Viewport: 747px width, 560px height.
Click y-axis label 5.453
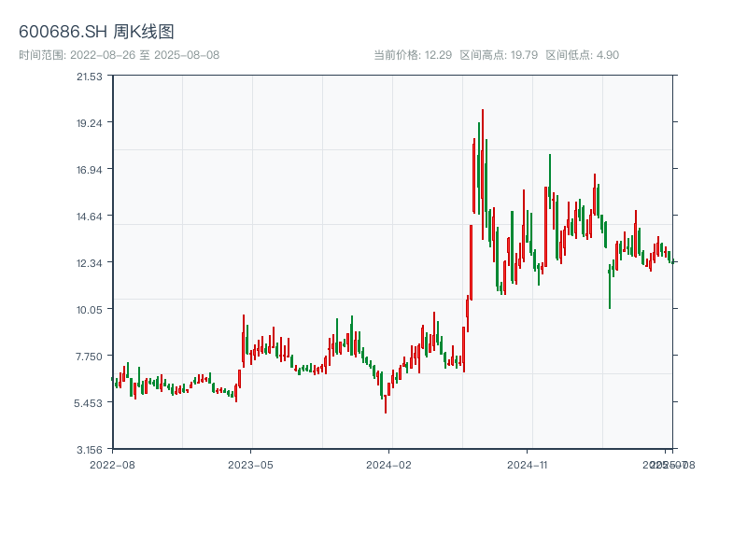(89, 403)
